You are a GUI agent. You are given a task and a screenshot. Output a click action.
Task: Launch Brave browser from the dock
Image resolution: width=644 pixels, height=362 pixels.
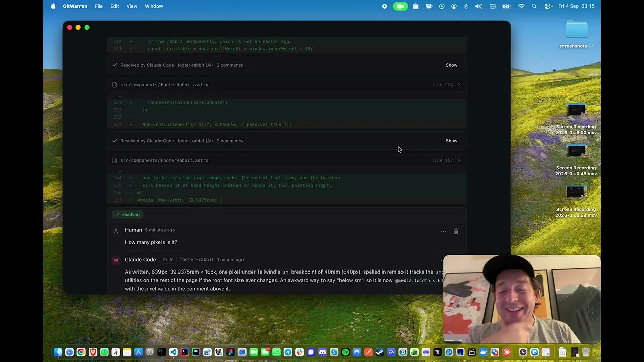coord(93,352)
